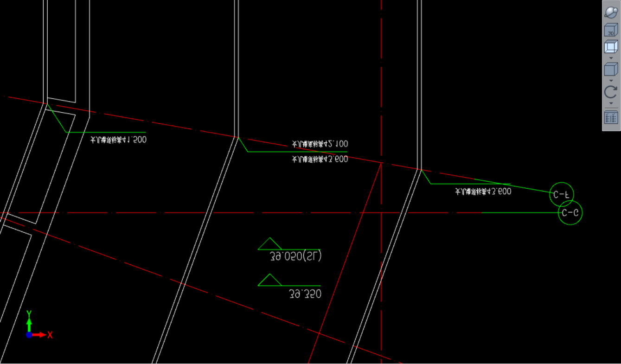Click the circular rotate arrow icon

point(611,92)
